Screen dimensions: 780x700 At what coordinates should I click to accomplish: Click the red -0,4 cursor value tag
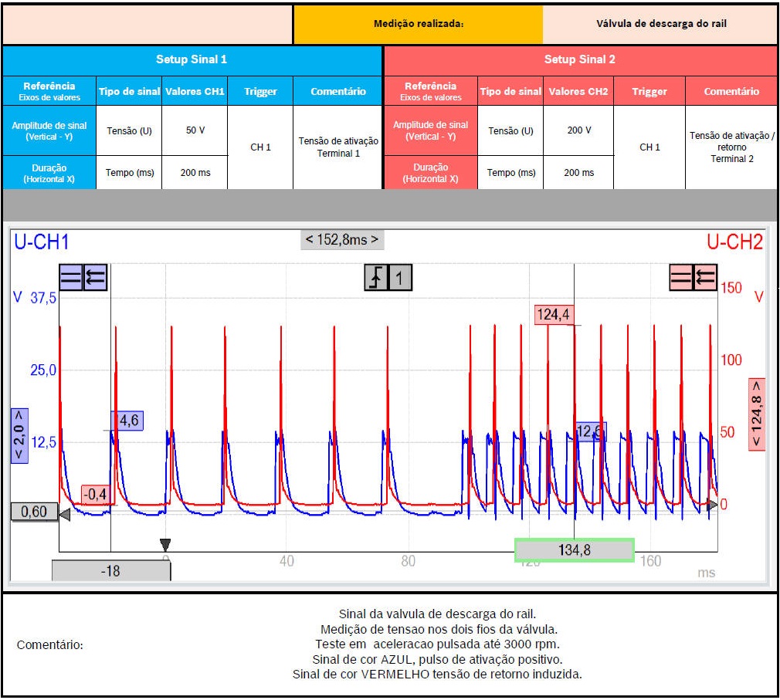point(97,493)
